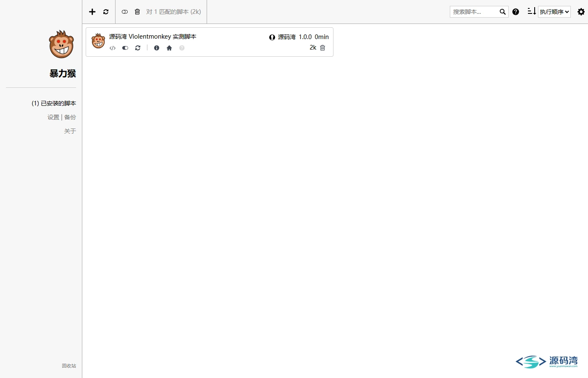Delete matched scripts via top toolbar trash icon
Image resolution: width=588 pixels, height=378 pixels.
point(137,12)
